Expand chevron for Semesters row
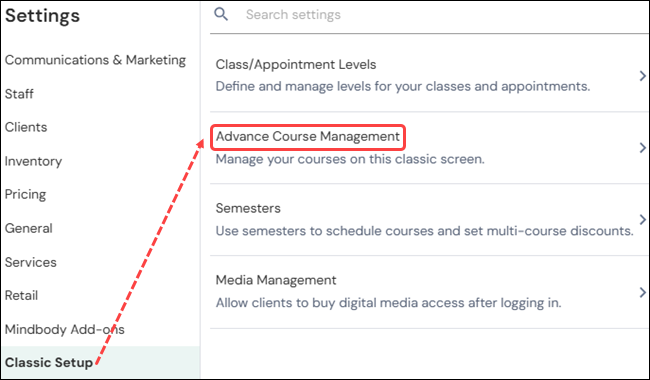Screen dimensions: 650x380 [x=642, y=220]
